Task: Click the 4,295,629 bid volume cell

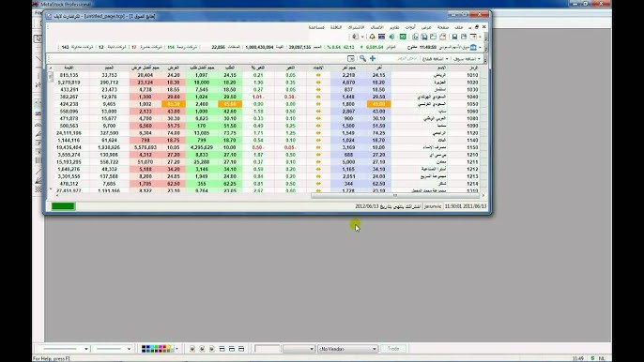Action: 202,147
